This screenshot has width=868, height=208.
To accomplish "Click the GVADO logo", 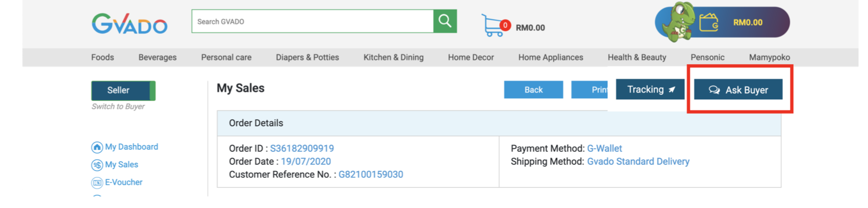I will click(x=130, y=23).
